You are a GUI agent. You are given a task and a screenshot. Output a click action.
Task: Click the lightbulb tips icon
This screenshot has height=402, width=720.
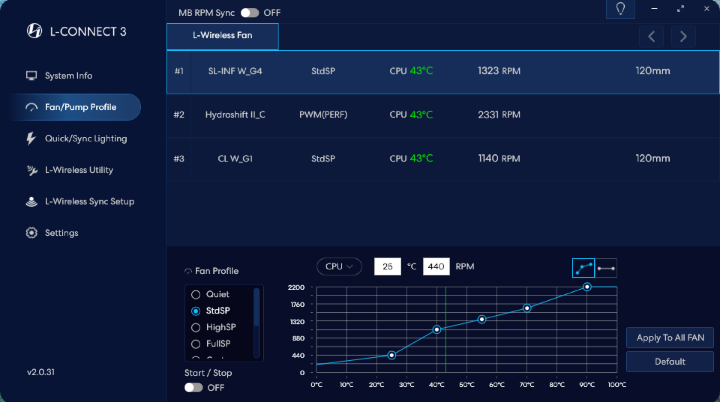pos(620,9)
